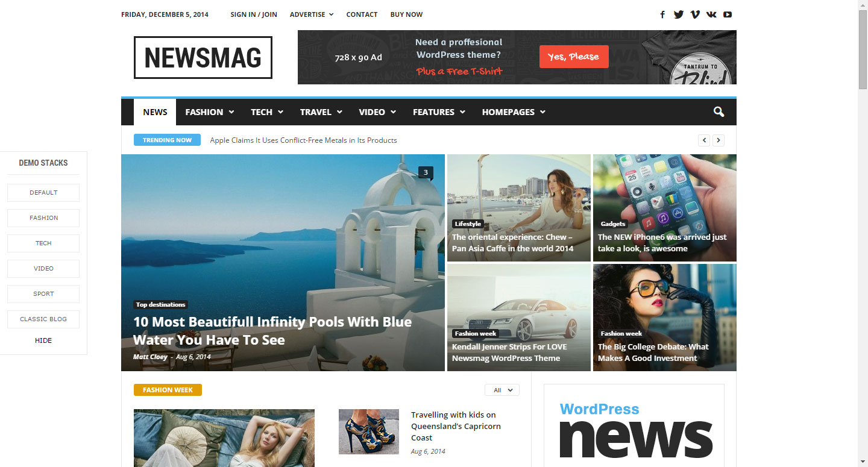868x467 pixels.
Task: Click Fashion week tag on car photo
Action: (x=476, y=333)
